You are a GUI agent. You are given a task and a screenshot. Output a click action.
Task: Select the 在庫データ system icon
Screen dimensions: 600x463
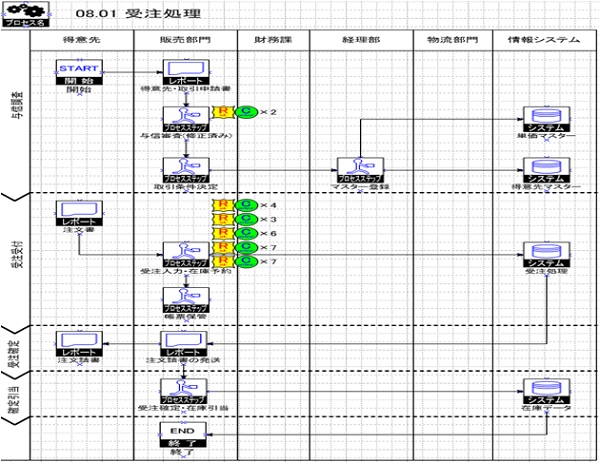click(545, 390)
